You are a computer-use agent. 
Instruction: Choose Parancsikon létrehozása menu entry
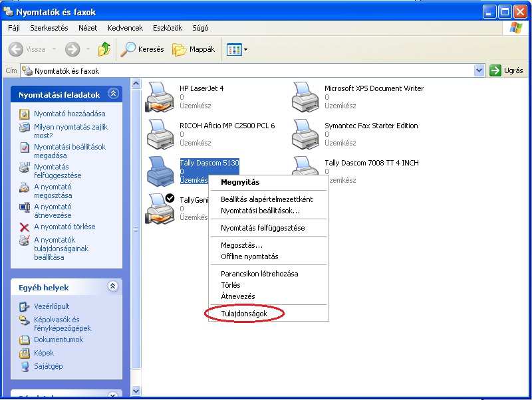pos(269,274)
